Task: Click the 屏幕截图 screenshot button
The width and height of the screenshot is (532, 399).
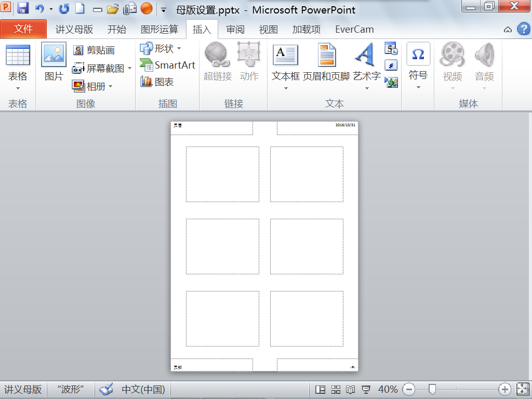Action: pos(98,68)
